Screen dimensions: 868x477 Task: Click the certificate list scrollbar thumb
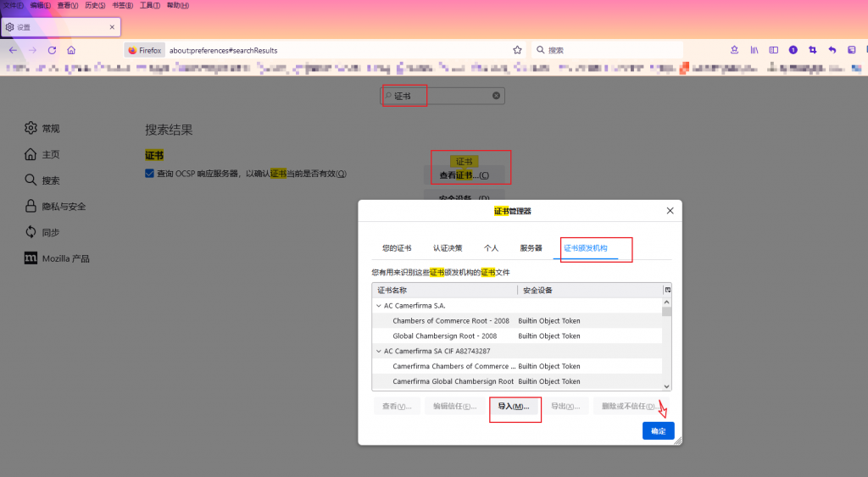666,311
